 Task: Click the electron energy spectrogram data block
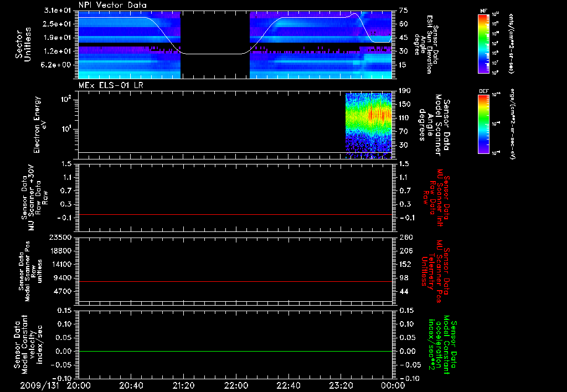(x=368, y=126)
